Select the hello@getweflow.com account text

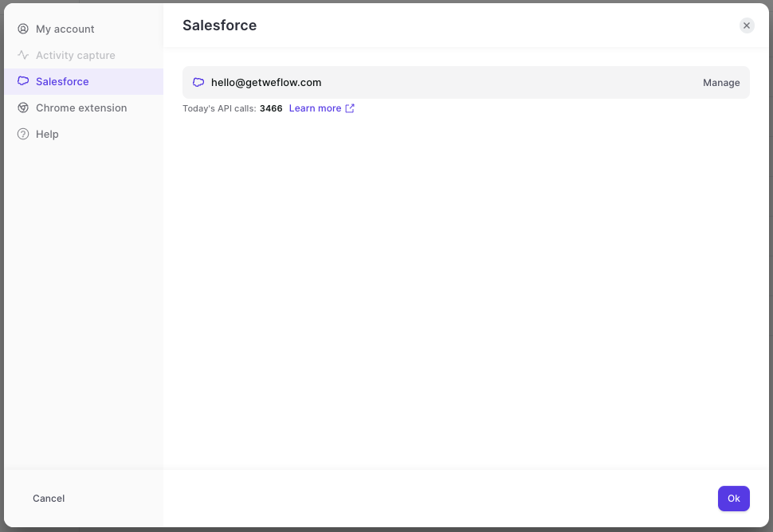[266, 83]
